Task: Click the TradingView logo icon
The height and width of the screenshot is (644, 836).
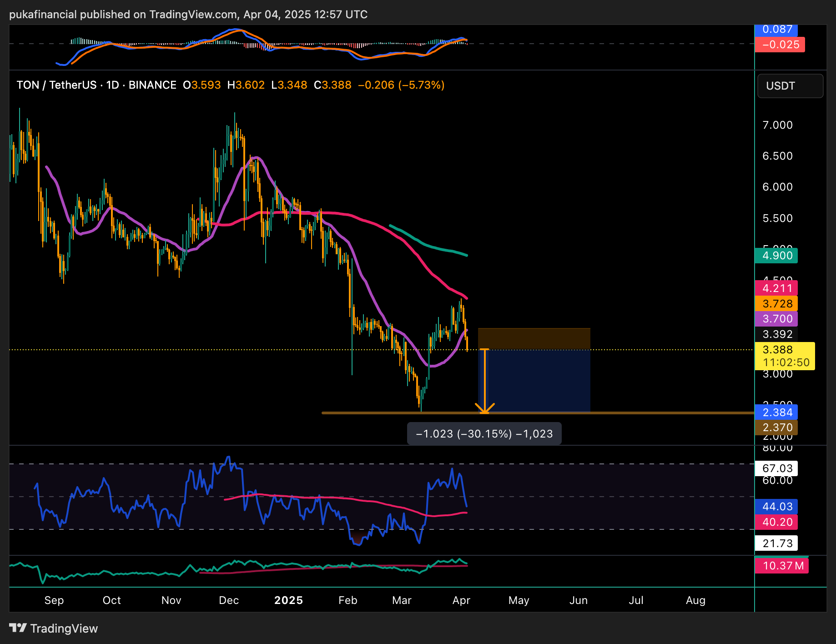Action: click(x=18, y=628)
